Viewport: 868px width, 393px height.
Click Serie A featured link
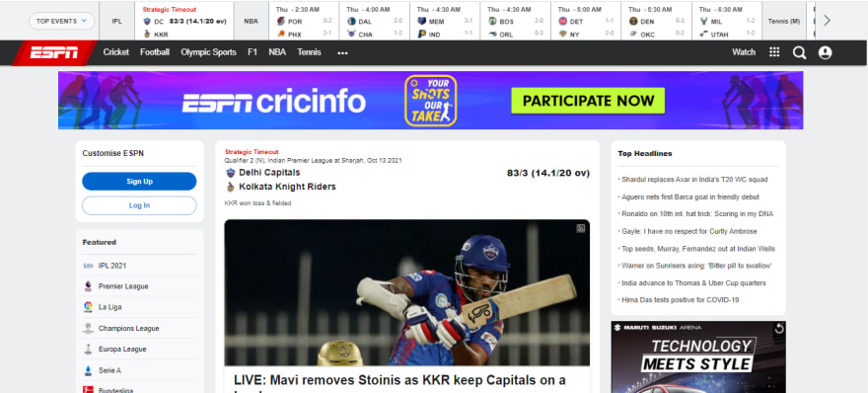[x=109, y=370]
